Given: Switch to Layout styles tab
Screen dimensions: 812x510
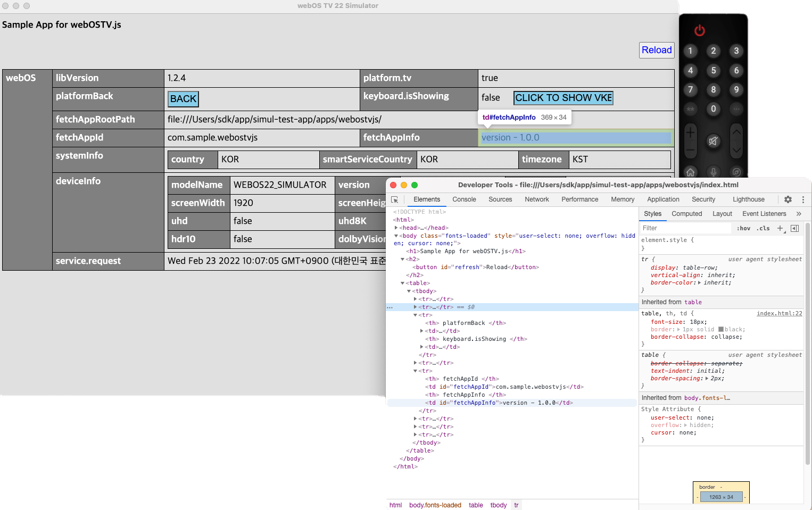Looking at the screenshot, I should coord(722,214).
